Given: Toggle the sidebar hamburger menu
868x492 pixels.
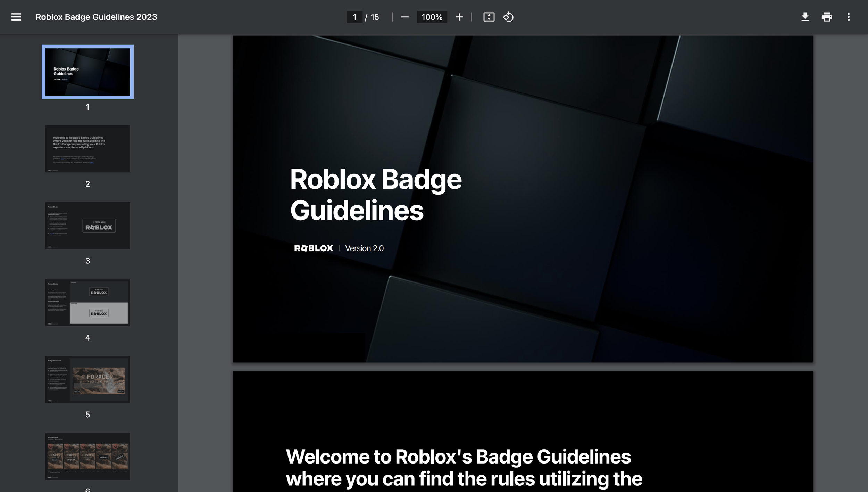Looking at the screenshot, I should (16, 17).
